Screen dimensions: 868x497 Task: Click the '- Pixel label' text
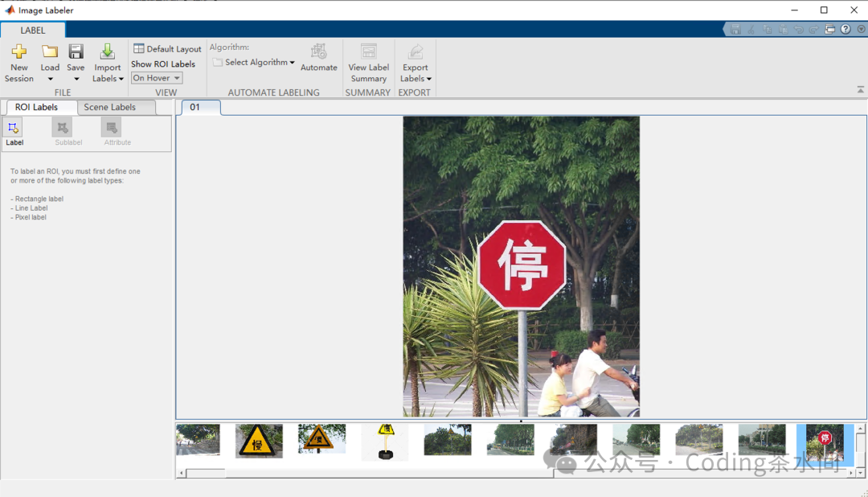[x=29, y=217]
